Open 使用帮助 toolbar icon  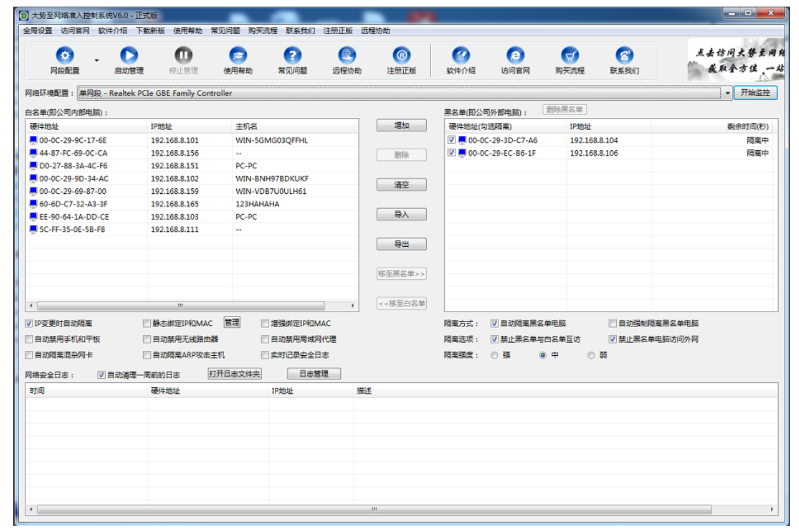coord(238,56)
